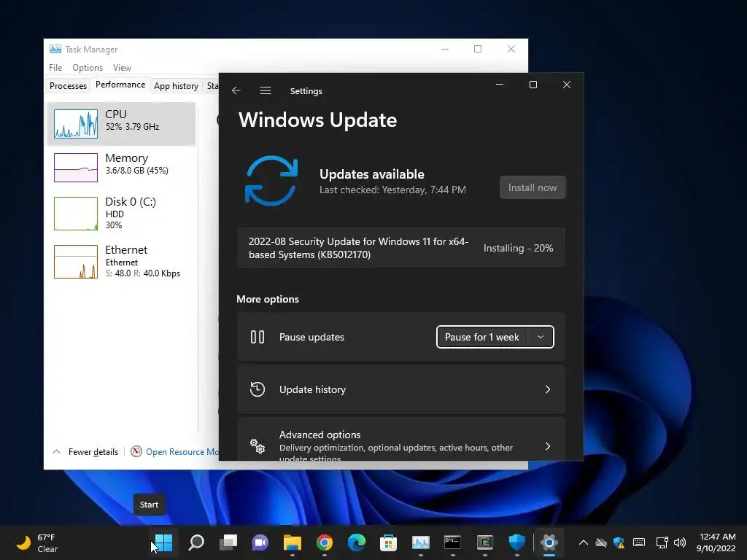Click the taskbar clock showing 12:47 AM
The height and width of the screenshot is (560, 747).
coord(717,542)
